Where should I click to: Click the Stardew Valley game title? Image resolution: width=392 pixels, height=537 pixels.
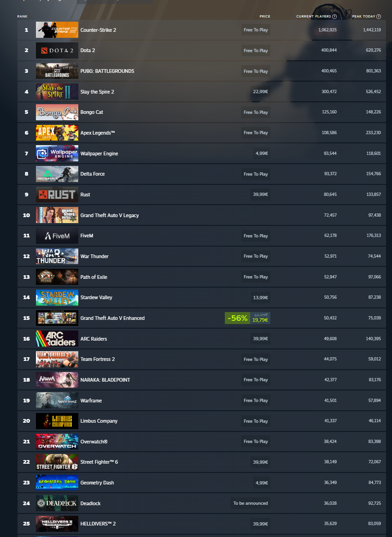96,297
